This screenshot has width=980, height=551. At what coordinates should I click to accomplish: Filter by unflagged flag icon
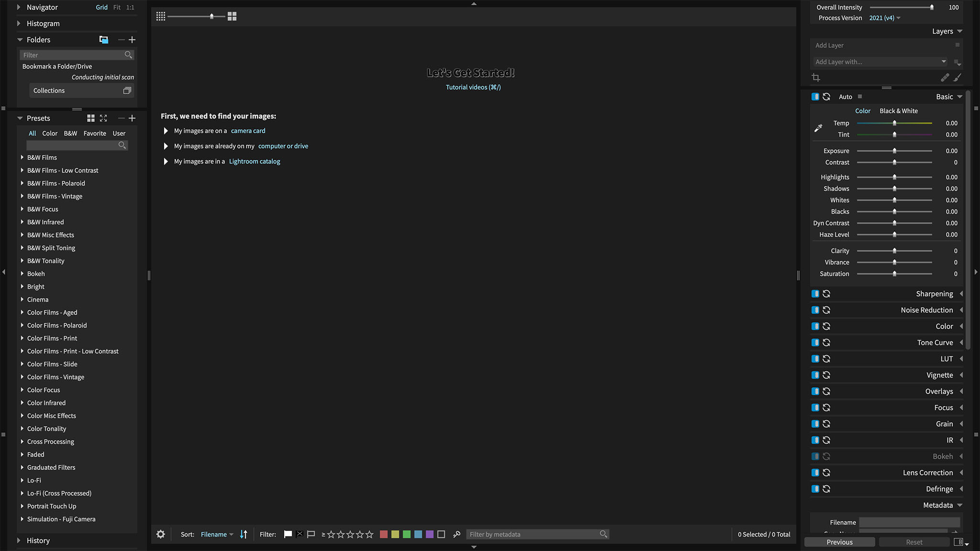[311, 534]
